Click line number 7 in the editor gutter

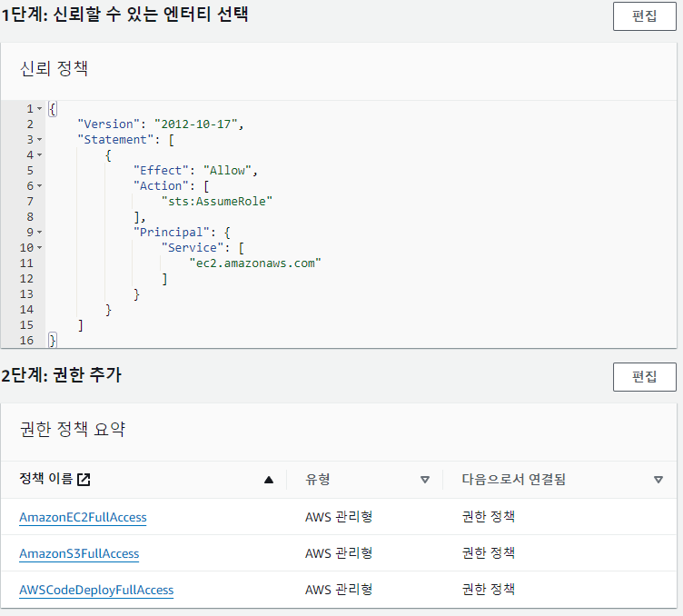tap(30, 202)
